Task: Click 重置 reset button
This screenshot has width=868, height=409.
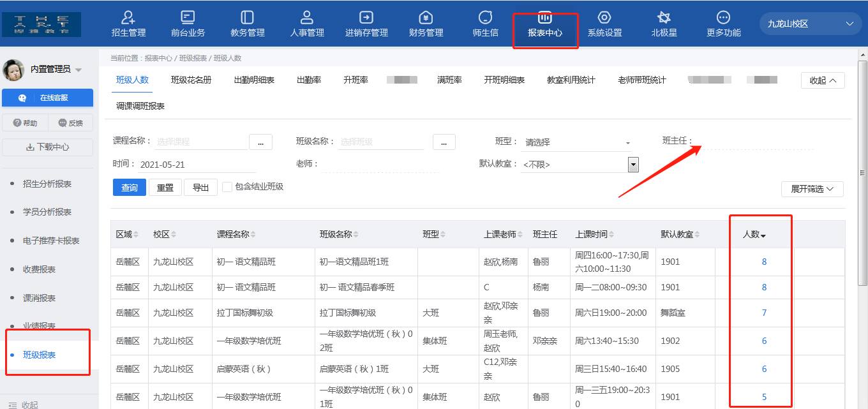Action: [x=165, y=188]
